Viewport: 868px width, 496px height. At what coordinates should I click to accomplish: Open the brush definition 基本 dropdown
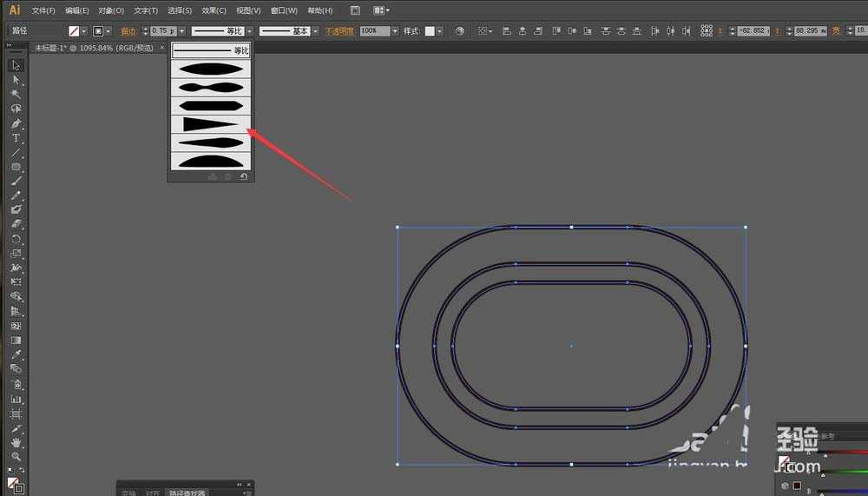point(315,30)
